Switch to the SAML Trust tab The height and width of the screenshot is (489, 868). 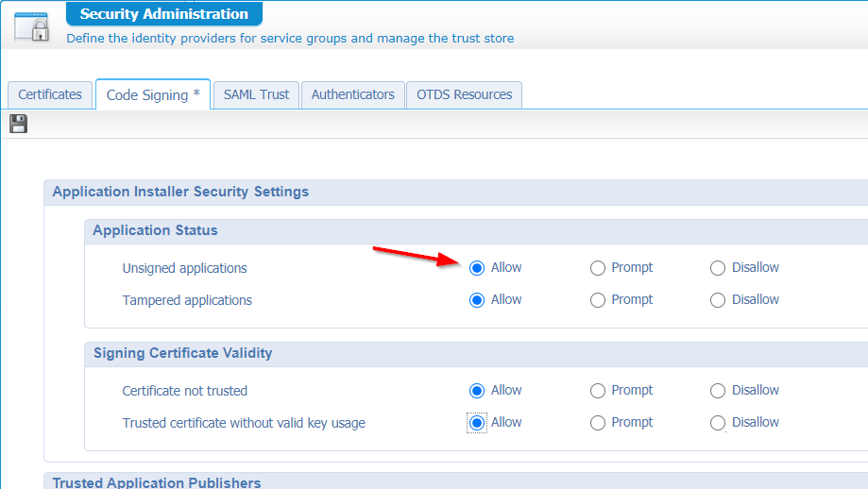click(x=256, y=94)
